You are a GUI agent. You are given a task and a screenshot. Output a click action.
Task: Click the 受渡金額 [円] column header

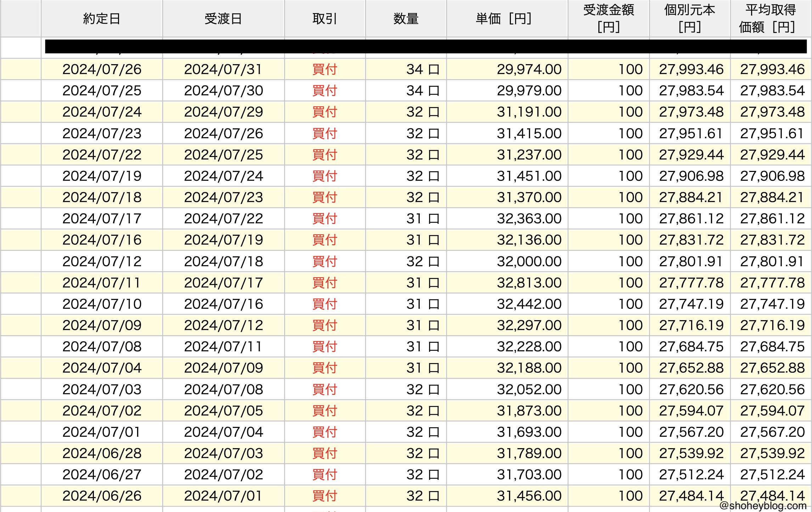pos(609,18)
